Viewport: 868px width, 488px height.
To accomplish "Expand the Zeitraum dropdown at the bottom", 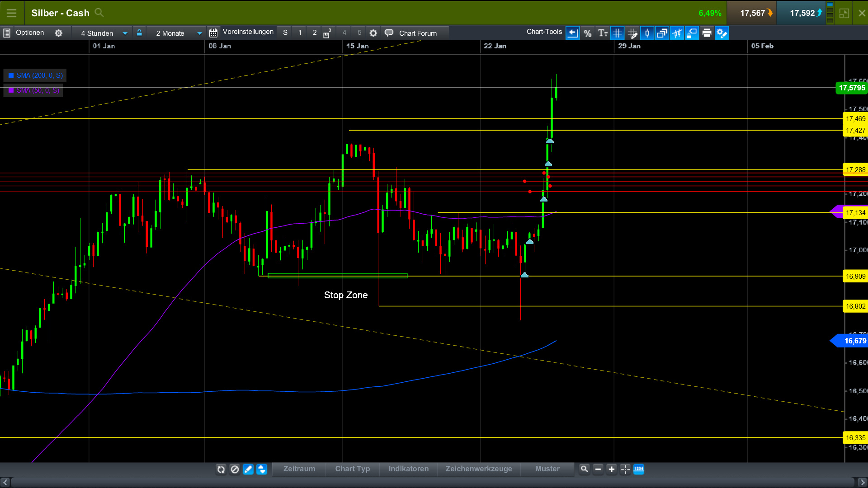I will click(x=299, y=469).
